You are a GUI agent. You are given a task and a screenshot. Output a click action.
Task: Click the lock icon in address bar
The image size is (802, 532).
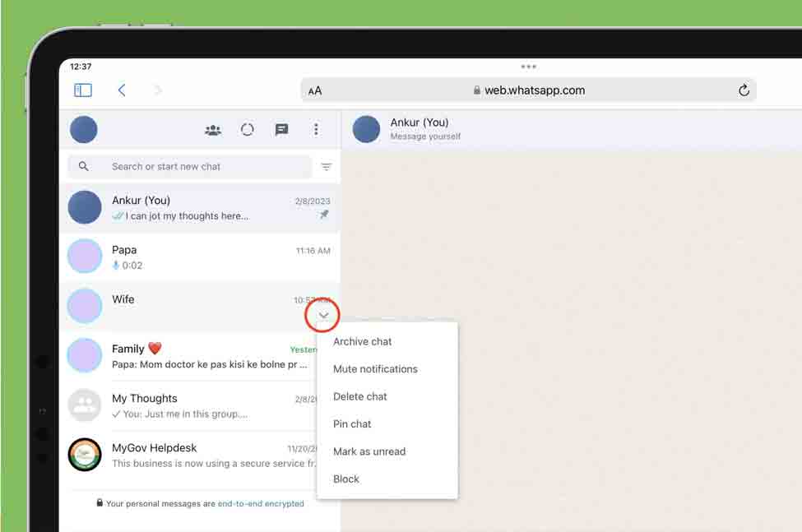477,90
